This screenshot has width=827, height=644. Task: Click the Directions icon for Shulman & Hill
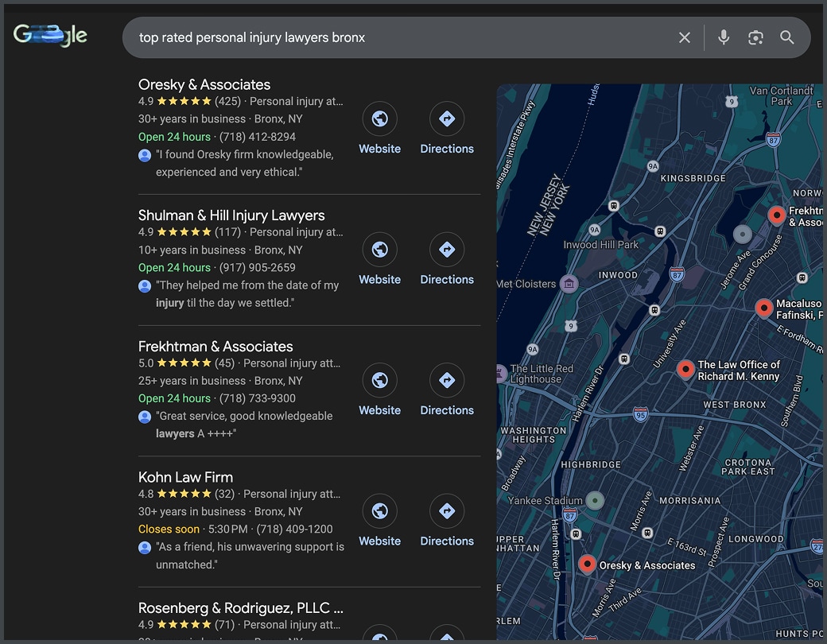pyautogui.click(x=447, y=249)
